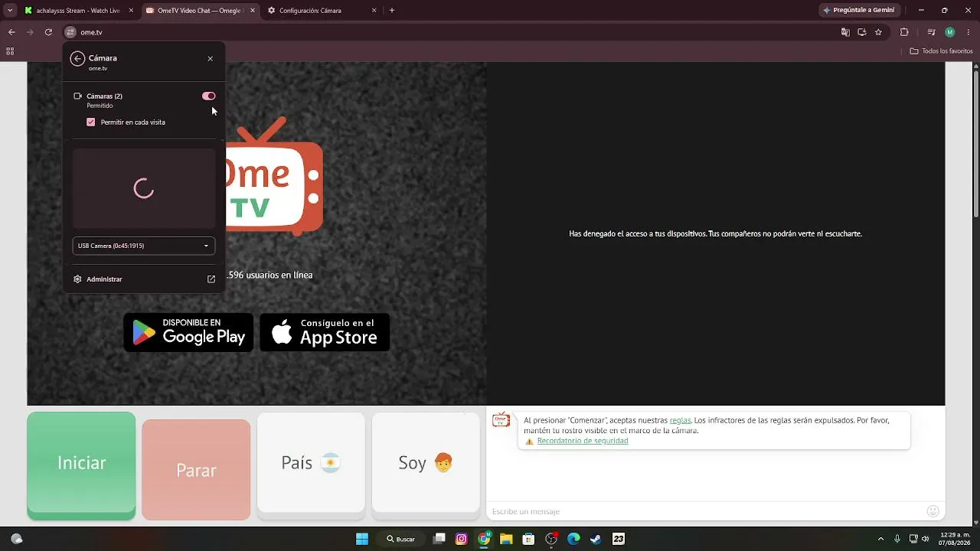Open the USB Camera device dropdown
The height and width of the screenshot is (551, 980).
coord(144,246)
